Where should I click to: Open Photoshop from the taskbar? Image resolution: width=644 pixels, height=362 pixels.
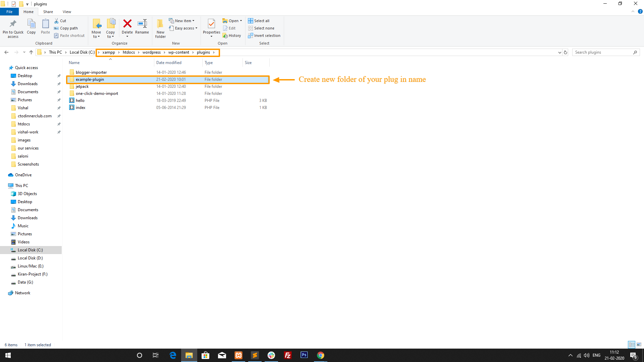[304, 355]
